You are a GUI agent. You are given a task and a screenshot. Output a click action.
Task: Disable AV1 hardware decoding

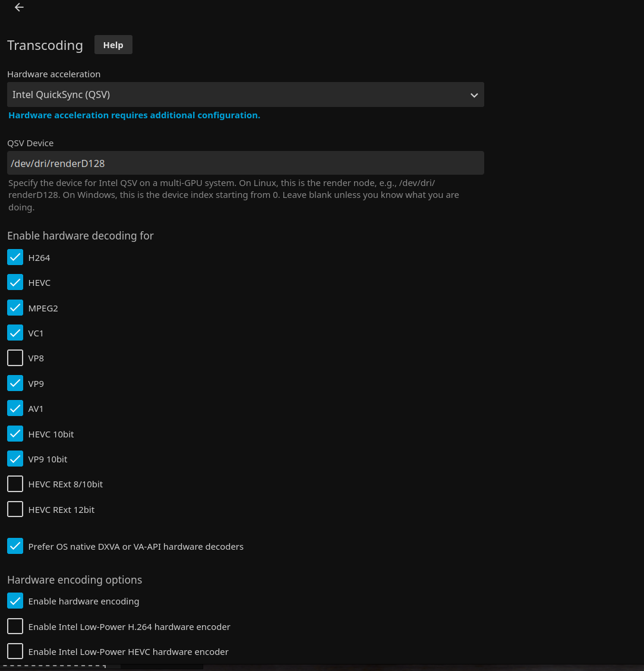(x=15, y=408)
